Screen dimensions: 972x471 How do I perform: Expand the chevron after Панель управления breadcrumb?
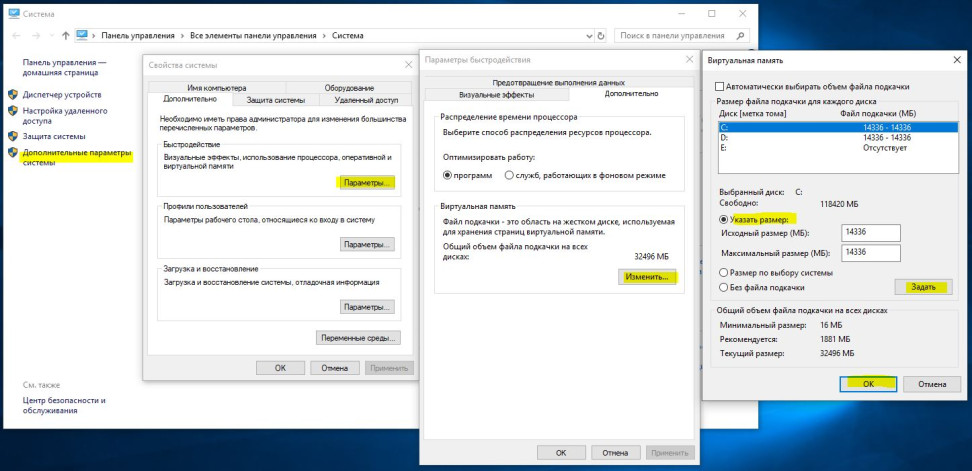pos(182,36)
